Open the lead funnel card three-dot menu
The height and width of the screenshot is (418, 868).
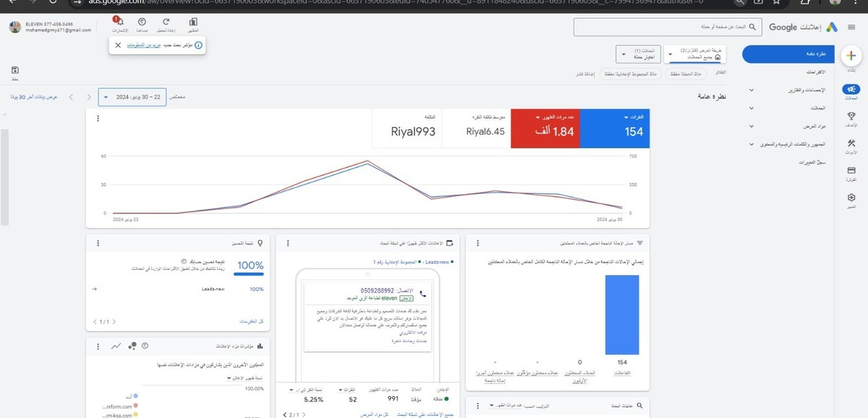click(478, 242)
